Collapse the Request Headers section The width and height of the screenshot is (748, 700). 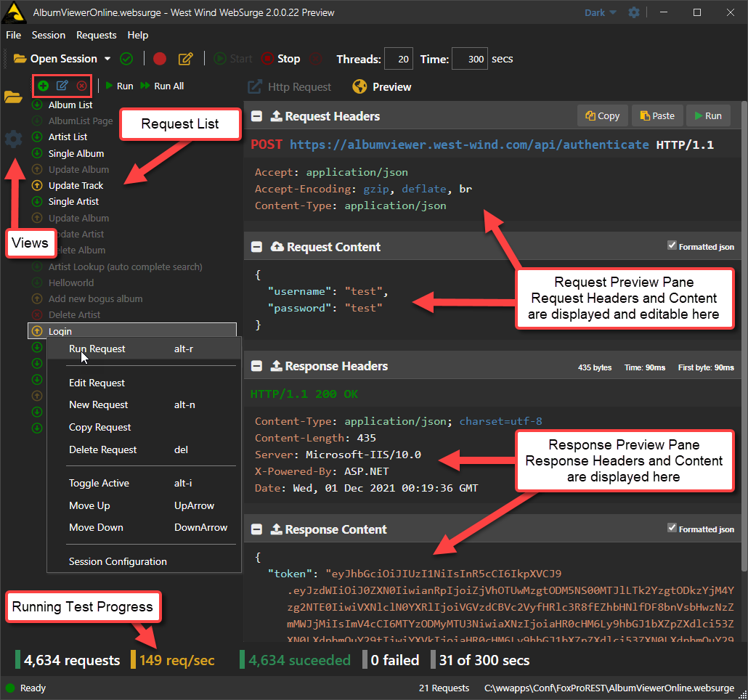point(256,116)
